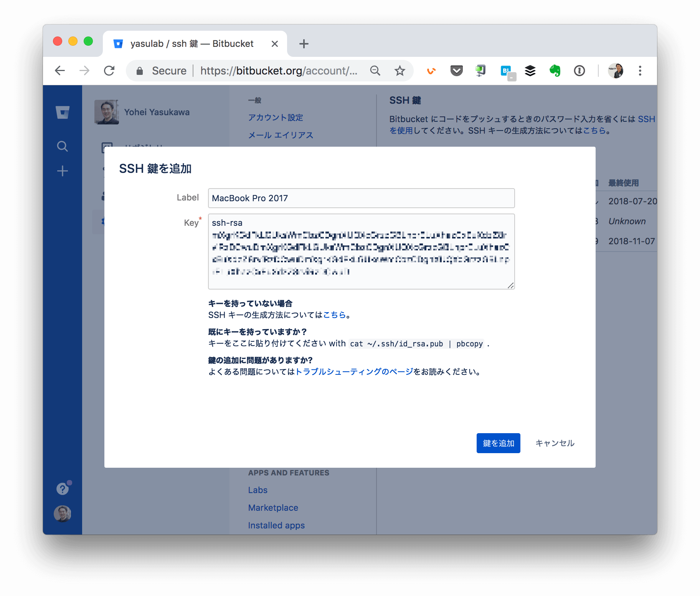700x596 pixels.
Task: Click the キャンセル button
Action: pos(555,443)
